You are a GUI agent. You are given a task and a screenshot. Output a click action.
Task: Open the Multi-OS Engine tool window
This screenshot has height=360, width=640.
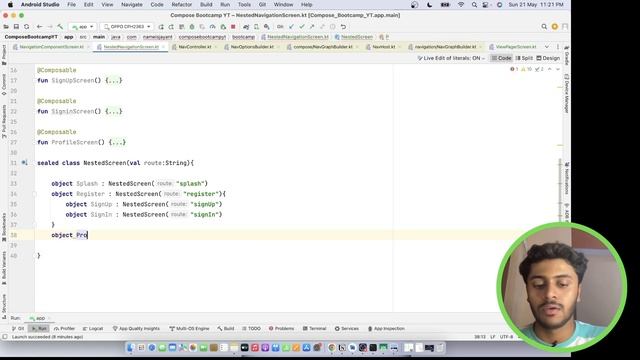tap(189, 329)
